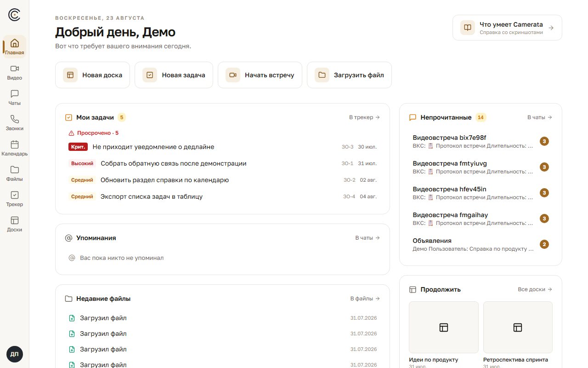Open Доски in the sidebar
This screenshot has width=588, height=368.
(x=15, y=224)
